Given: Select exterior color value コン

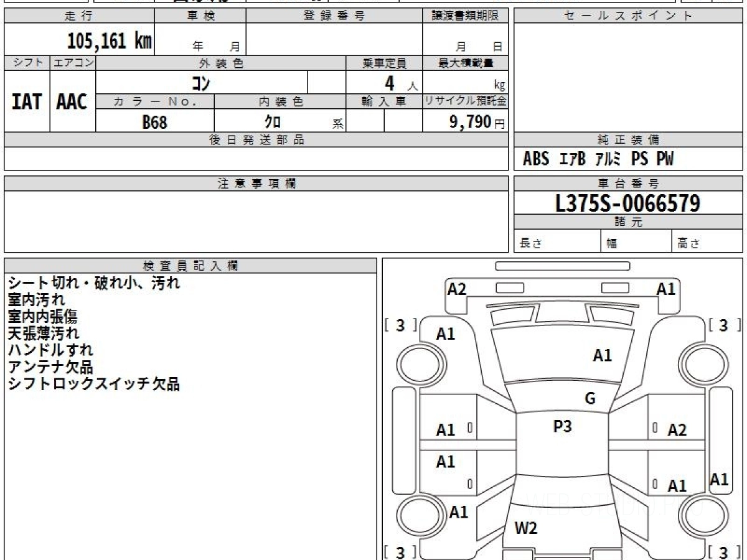Looking at the screenshot, I should (201, 83).
